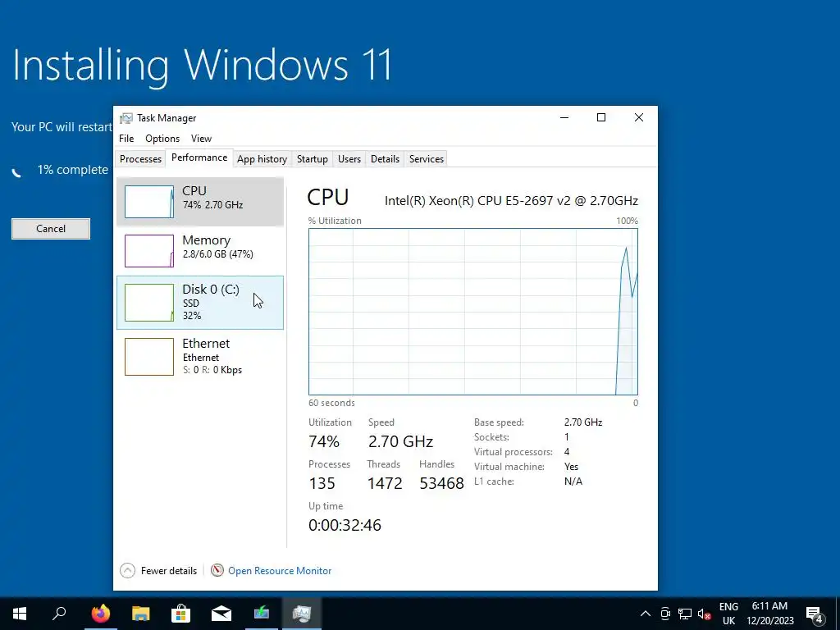Image resolution: width=840 pixels, height=630 pixels.
Task: Click the threads count 1472
Action: [385, 483]
